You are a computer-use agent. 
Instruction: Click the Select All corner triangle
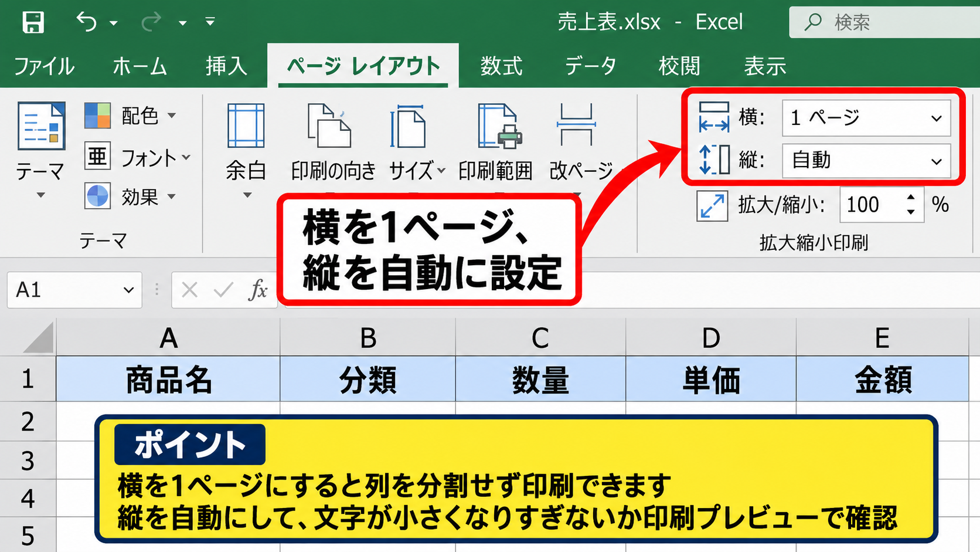pos(39,338)
